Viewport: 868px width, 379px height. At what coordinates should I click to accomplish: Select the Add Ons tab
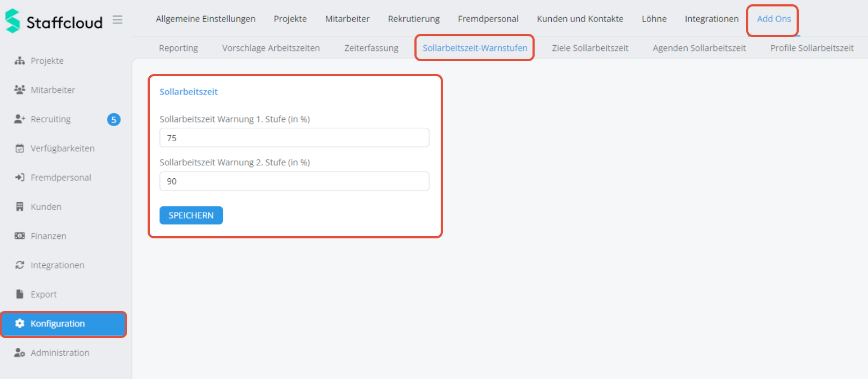(774, 19)
